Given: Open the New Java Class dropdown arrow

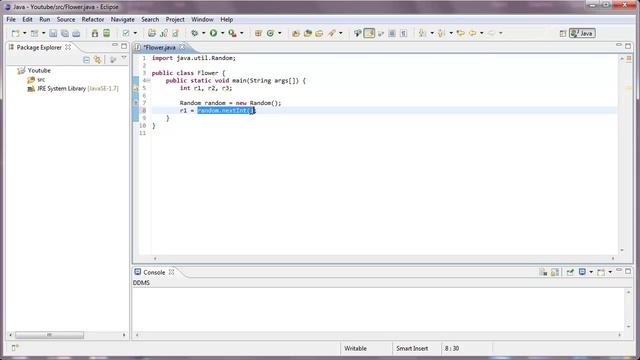Looking at the screenshot, I should pyautogui.click(x=280, y=33).
